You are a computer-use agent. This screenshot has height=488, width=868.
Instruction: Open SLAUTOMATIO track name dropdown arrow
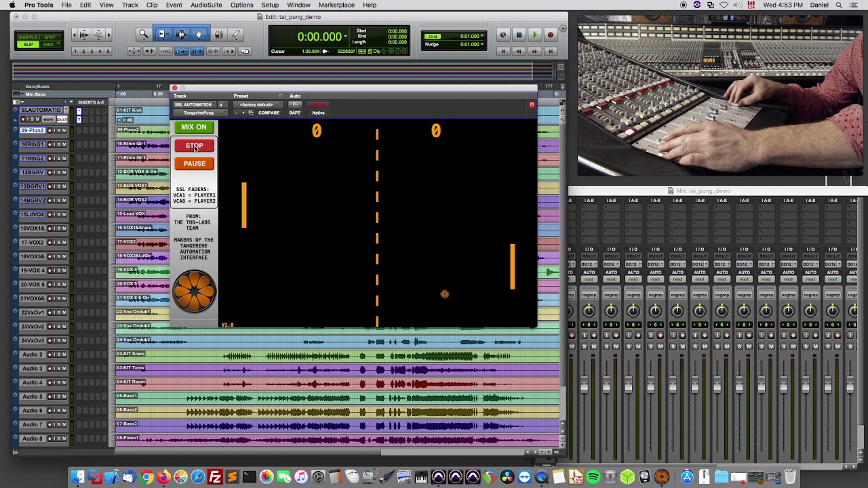point(65,110)
